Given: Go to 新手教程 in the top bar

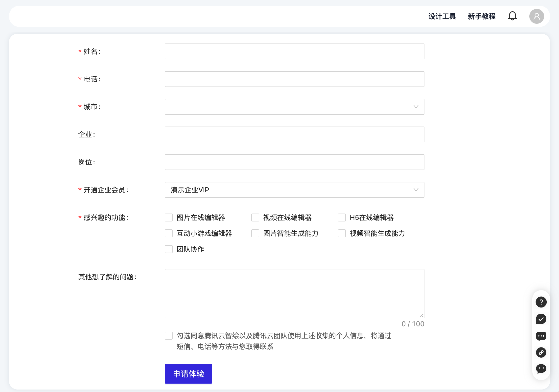Looking at the screenshot, I should point(481,16).
